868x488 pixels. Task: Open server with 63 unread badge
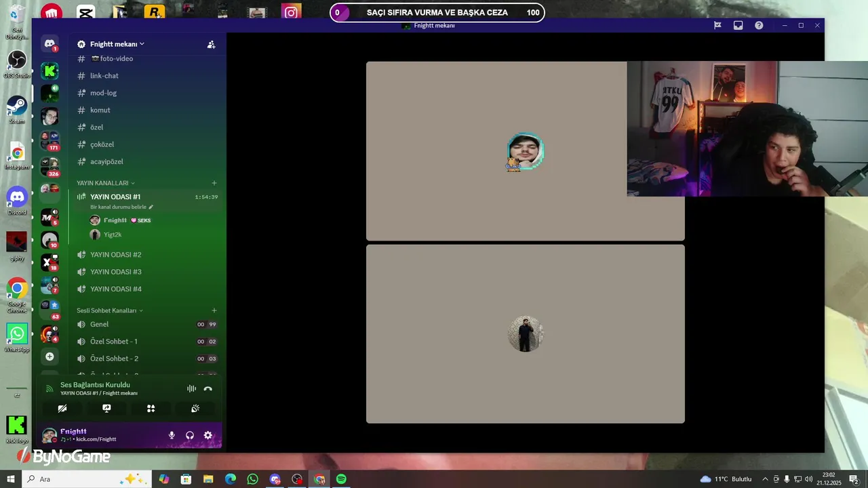point(50,308)
